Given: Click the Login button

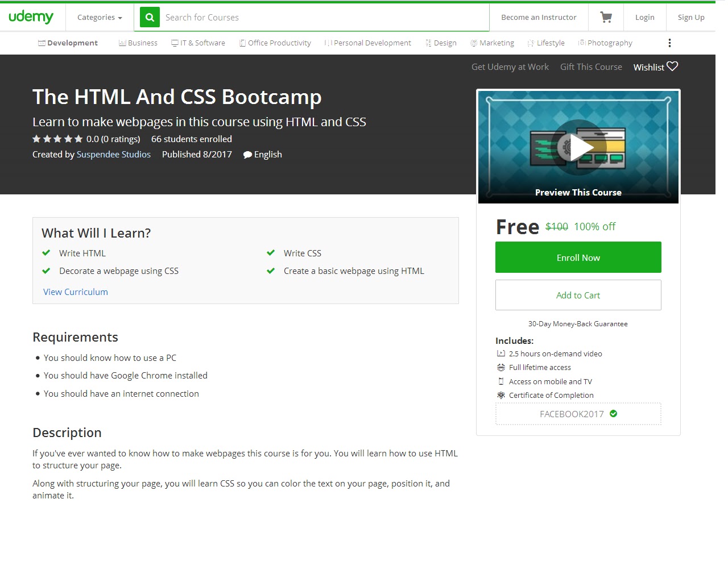Looking at the screenshot, I should pyautogui.click(x=645, y=18).
